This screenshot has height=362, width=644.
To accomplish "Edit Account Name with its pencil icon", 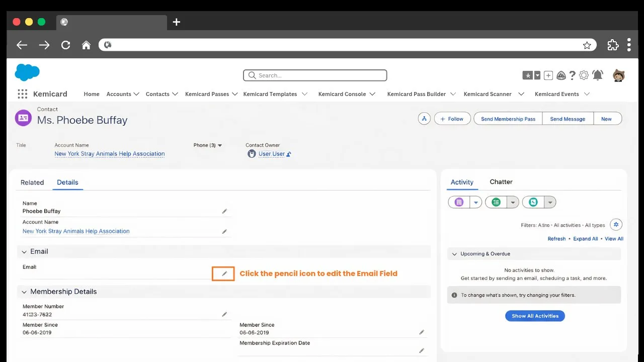I will click(224, 231).
